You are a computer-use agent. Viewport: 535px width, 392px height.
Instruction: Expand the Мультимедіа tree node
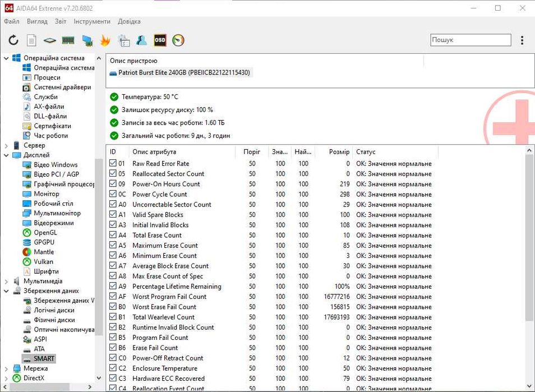click(x=6, y=282)
